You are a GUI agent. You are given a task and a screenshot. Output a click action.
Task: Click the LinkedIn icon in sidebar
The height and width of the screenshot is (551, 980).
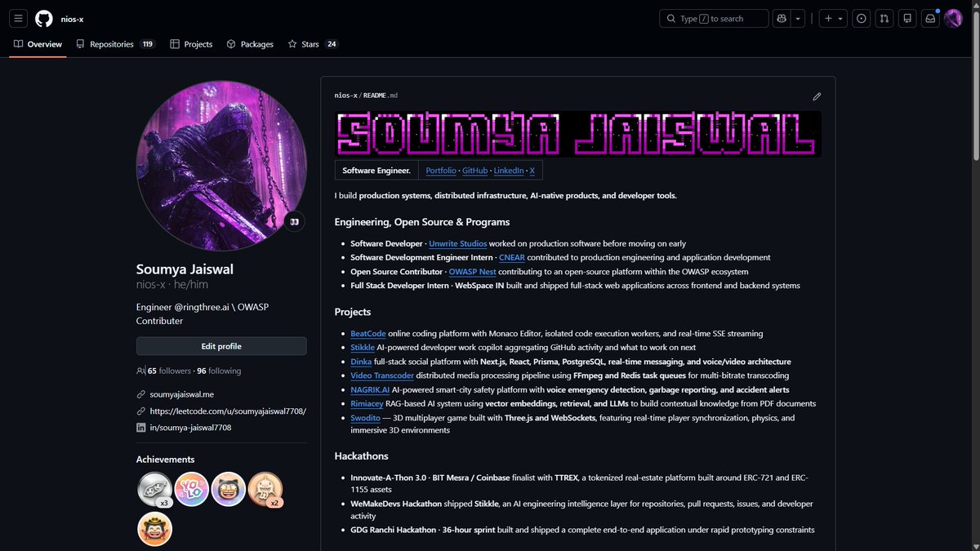(x=141, y=427)
